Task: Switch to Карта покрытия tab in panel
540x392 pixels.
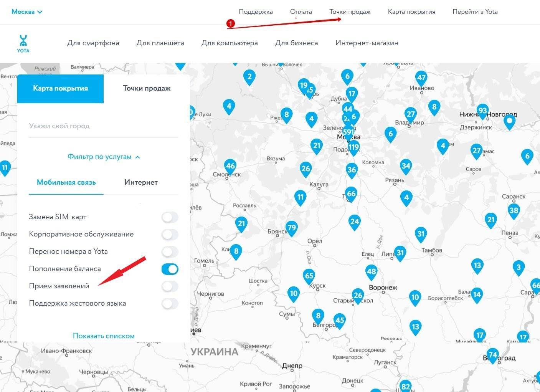Action: pyautogui.click(x=60, y=88)
